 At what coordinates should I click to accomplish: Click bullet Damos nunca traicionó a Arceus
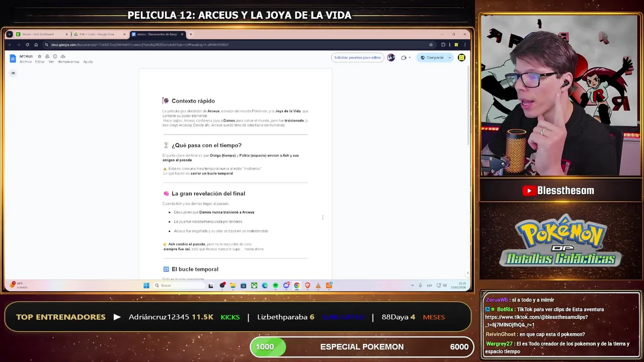(214, 212)
